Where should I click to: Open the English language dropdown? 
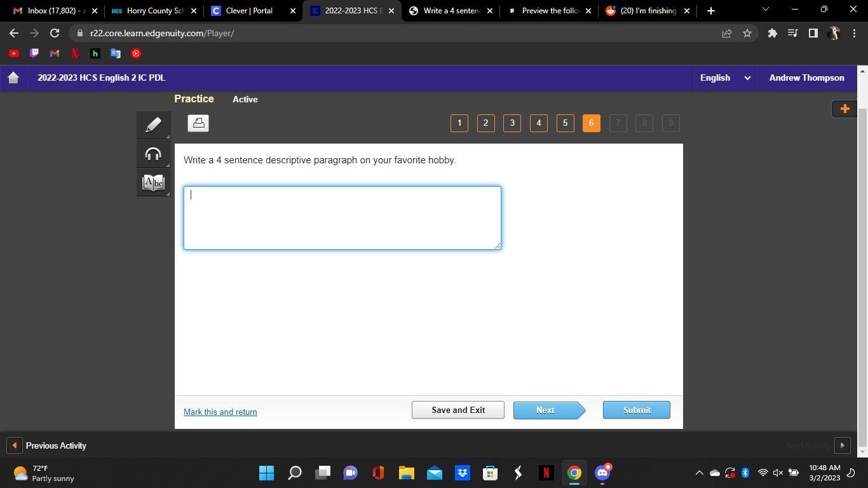click(x=724, y=78)
